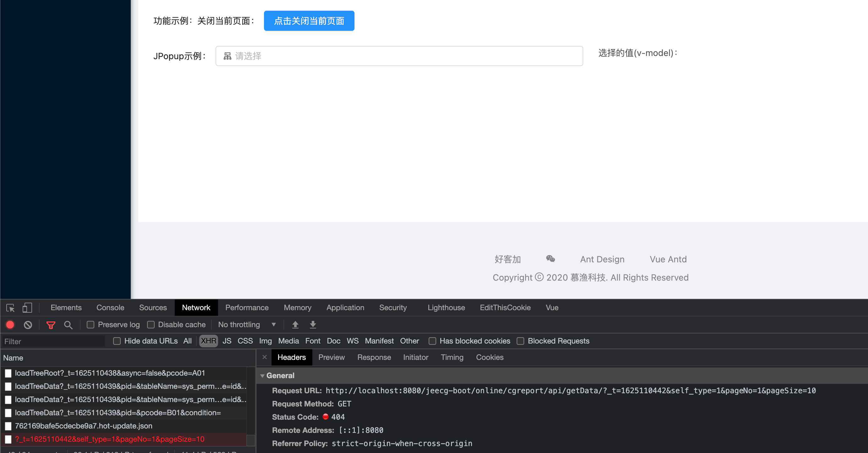The width and height of the screenshot is (868, 453).
Task: Collapse the General headers section
Action: tap(262, 375)
